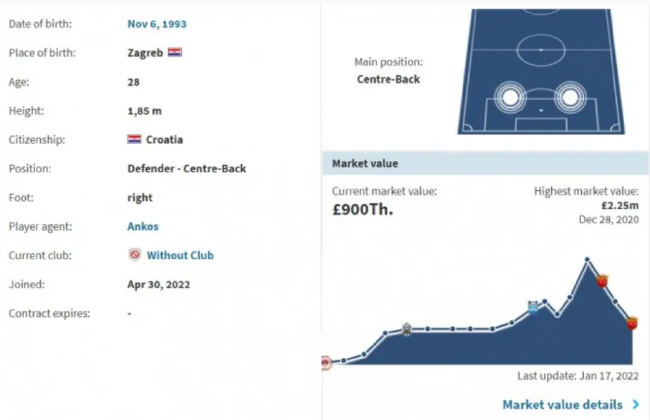Open the Market value details link
The width and height of the screenshot is (650, 420).
pos(562,404)
